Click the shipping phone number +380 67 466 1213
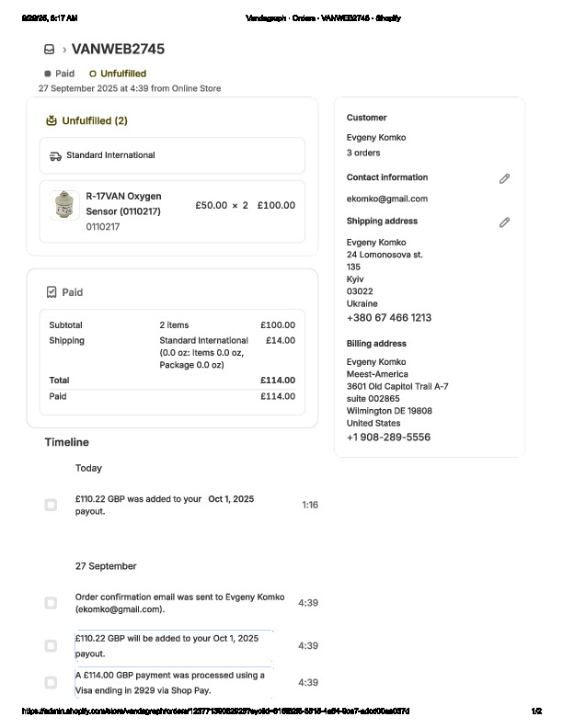 point(388,318)
